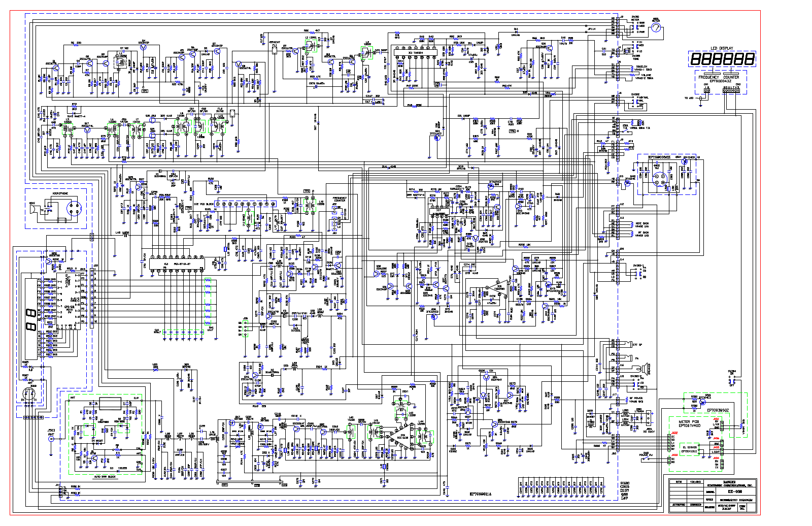Click the EPT081V40D part number
The height and width of the screenshot is (526, 812).
(689, 425)
